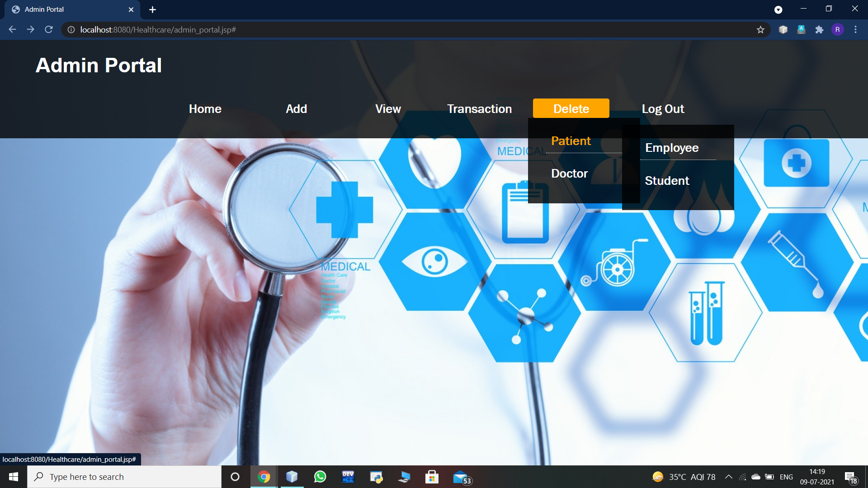Open the View menu
This screenshot has width=868, height=488.
388,108
